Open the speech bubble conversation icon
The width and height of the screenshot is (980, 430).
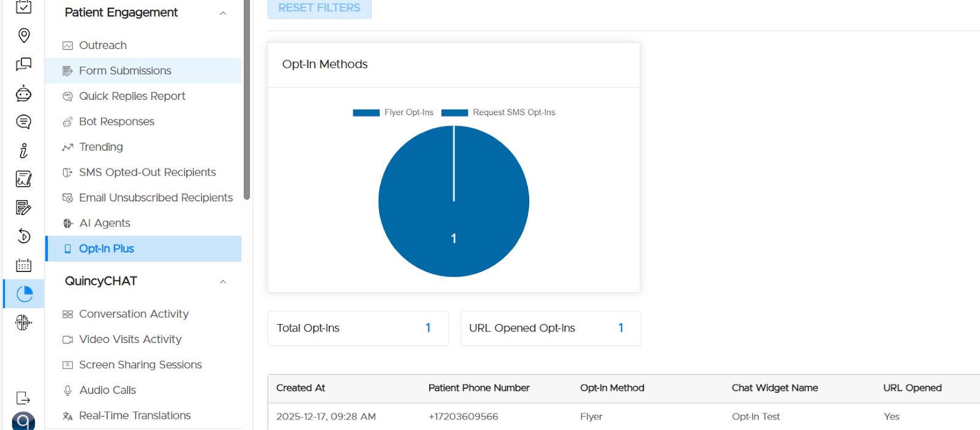[x=23, y=122]
